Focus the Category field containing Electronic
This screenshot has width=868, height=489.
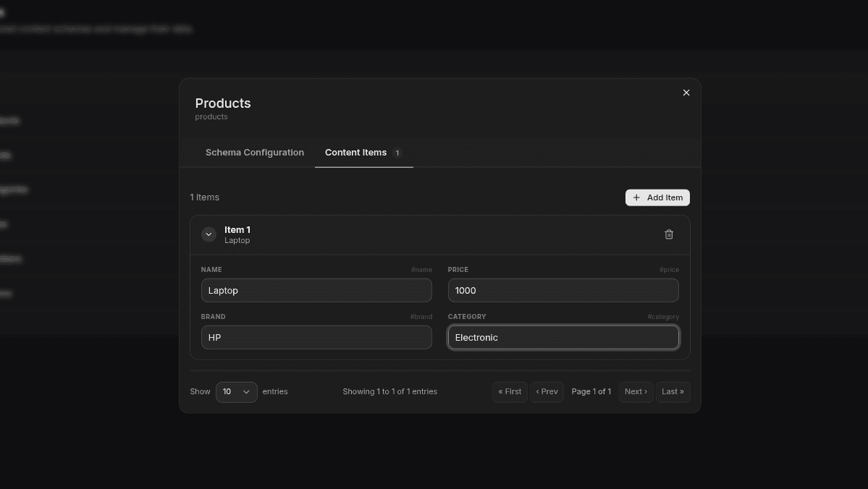pyautogui.click(x=563, y=337)
